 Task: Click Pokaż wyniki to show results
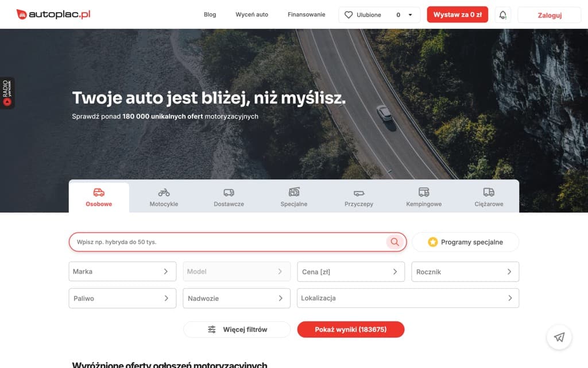click(350, 329)
